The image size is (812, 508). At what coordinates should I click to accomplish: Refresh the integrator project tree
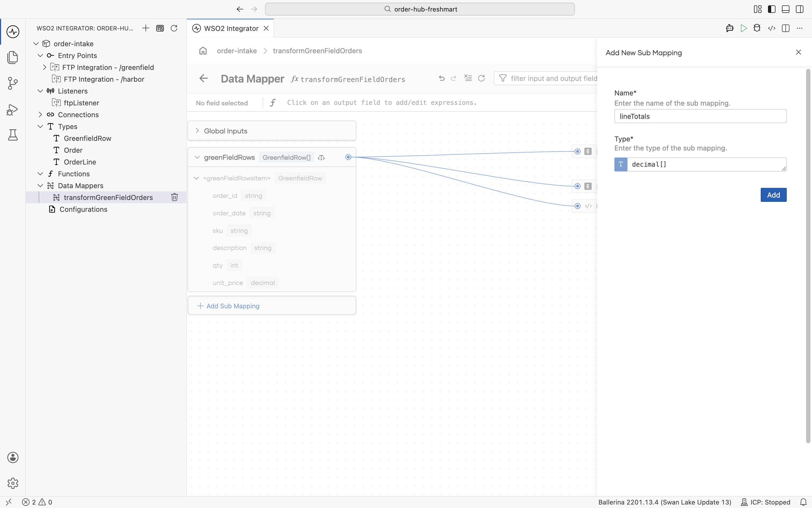[x=174, y=28]
